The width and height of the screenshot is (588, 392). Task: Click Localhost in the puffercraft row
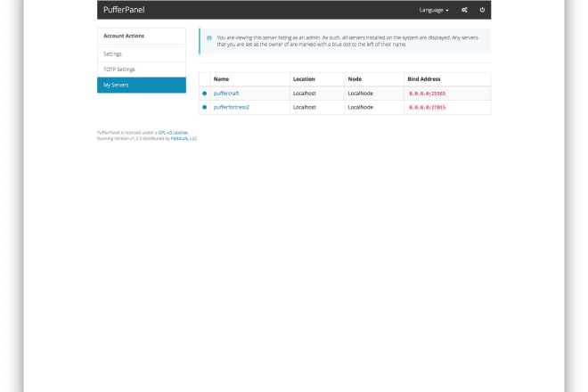coord(304,94)
